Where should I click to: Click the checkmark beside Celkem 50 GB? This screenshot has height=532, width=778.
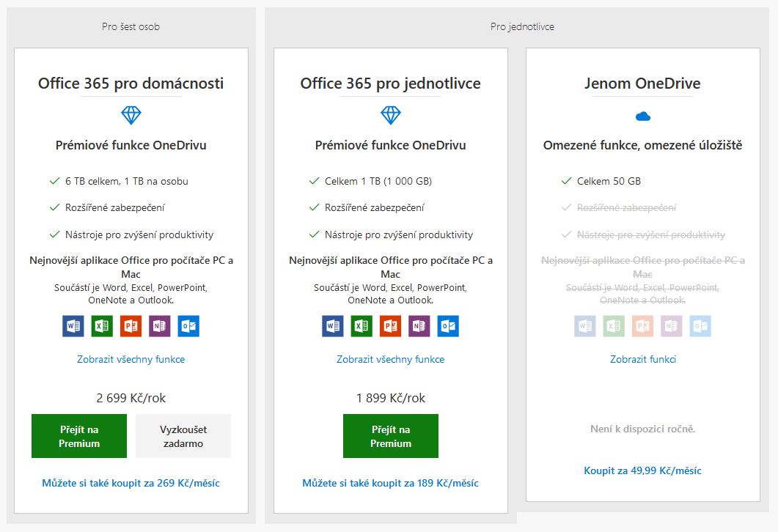[x=566, y=181]
